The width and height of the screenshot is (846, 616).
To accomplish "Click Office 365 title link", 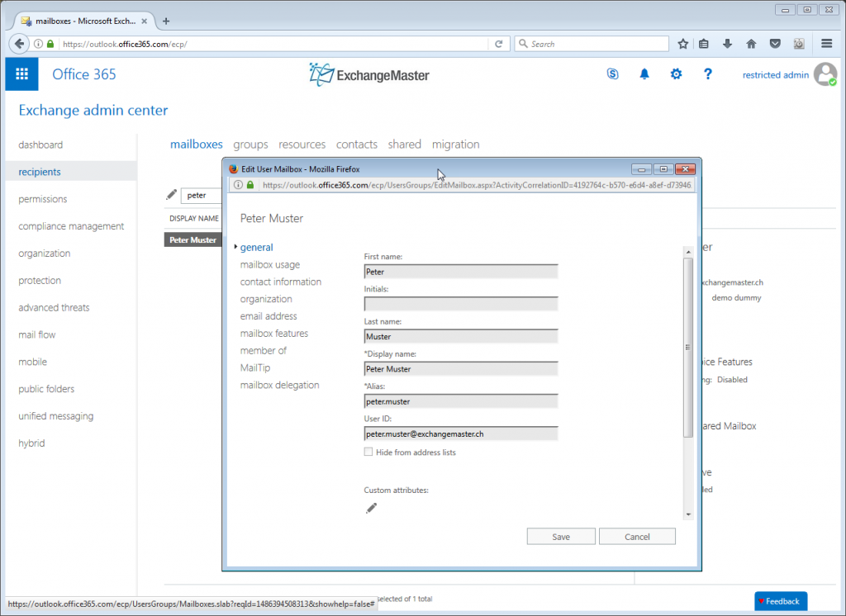I will tap(84, 74).
